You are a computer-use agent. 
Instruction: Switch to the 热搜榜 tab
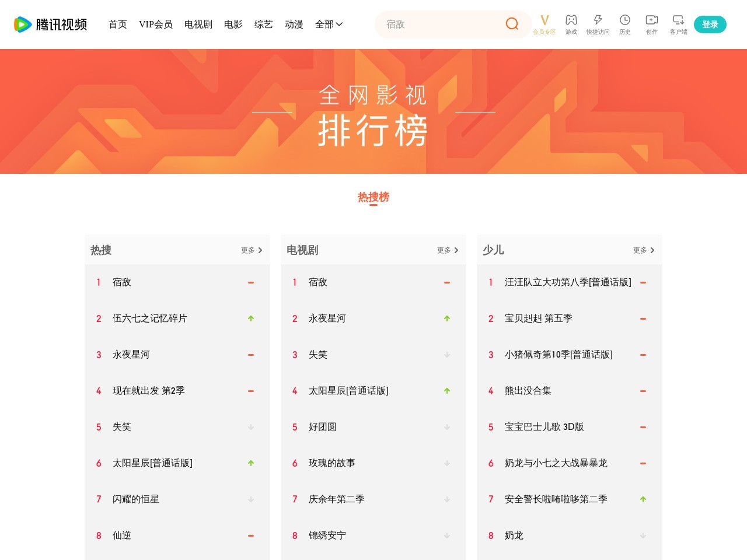point(373,197)
